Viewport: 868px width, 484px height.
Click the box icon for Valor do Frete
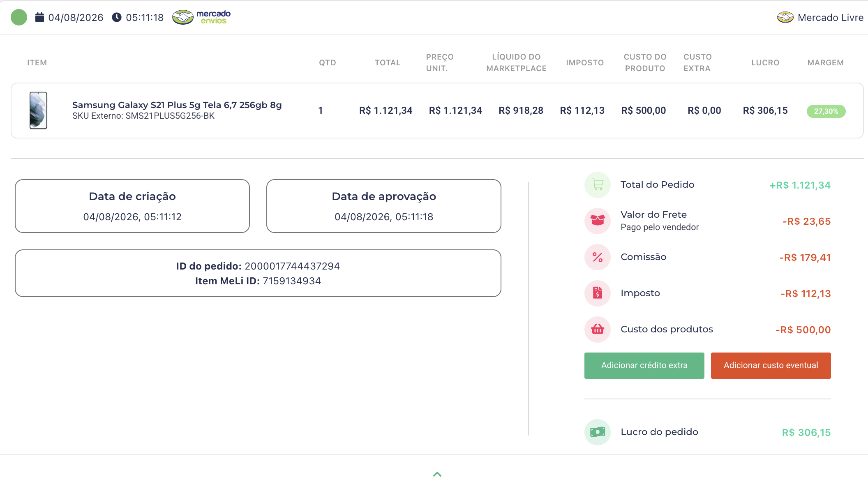(598, 221)
